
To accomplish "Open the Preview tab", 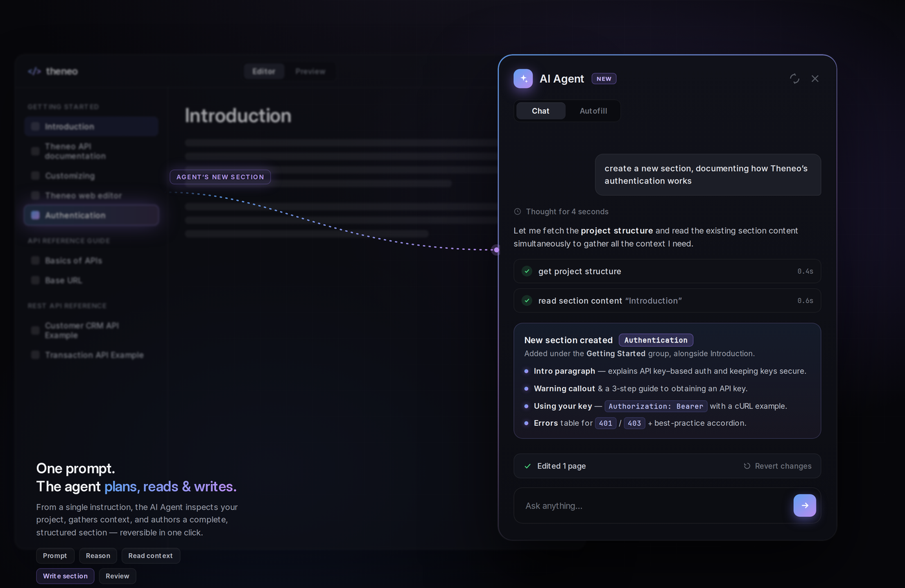I will (x=310, y=71).
